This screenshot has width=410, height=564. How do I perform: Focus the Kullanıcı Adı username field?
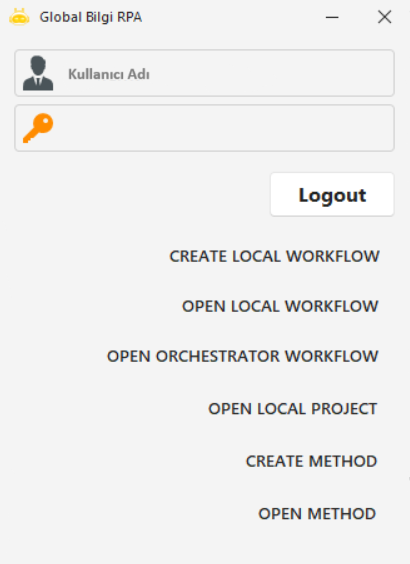205,73
